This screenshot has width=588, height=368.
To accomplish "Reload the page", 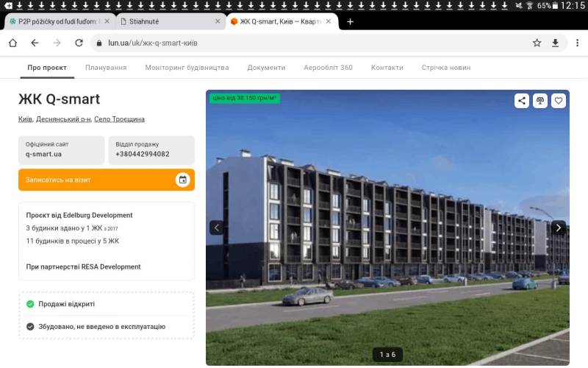I will [77, 43].
